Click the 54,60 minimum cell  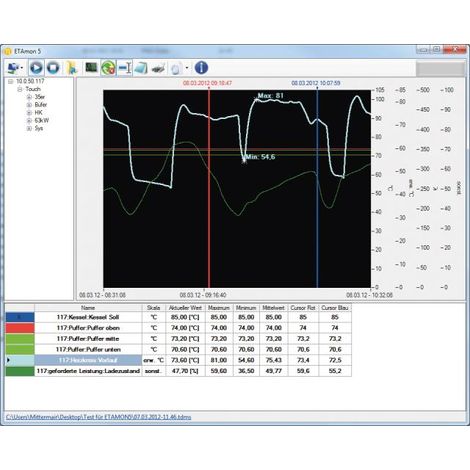point(246,360)
